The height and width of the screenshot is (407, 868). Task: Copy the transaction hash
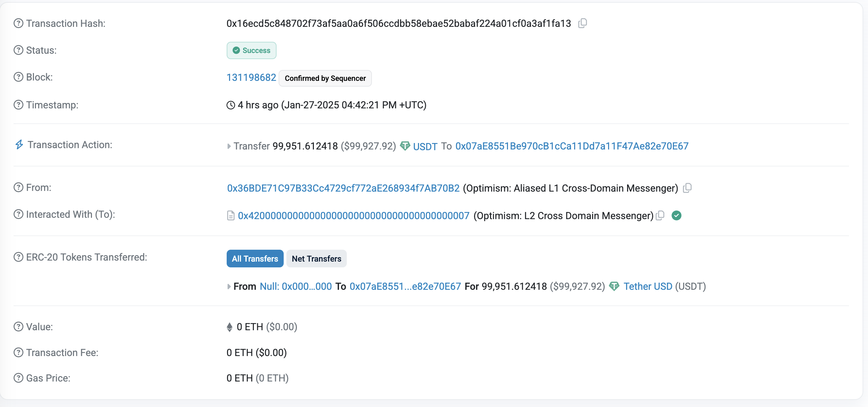coord(583,23)
